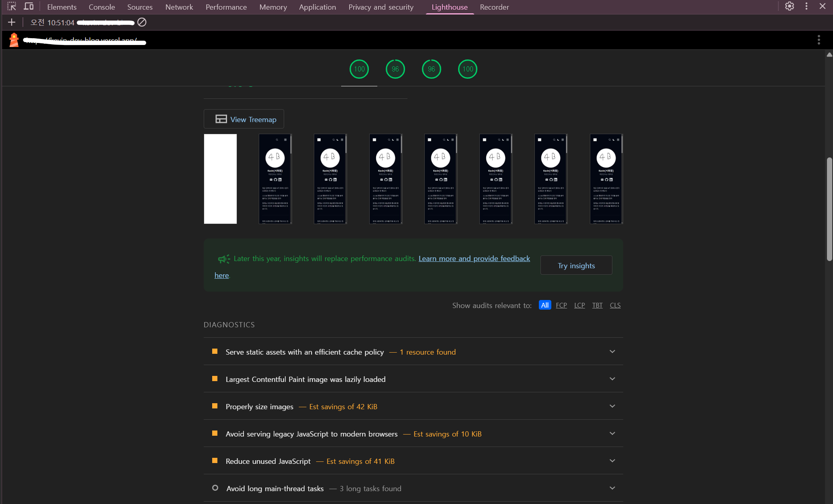833x504 pixels.
Task: Open the Application tab
Action: coord(317,7)
